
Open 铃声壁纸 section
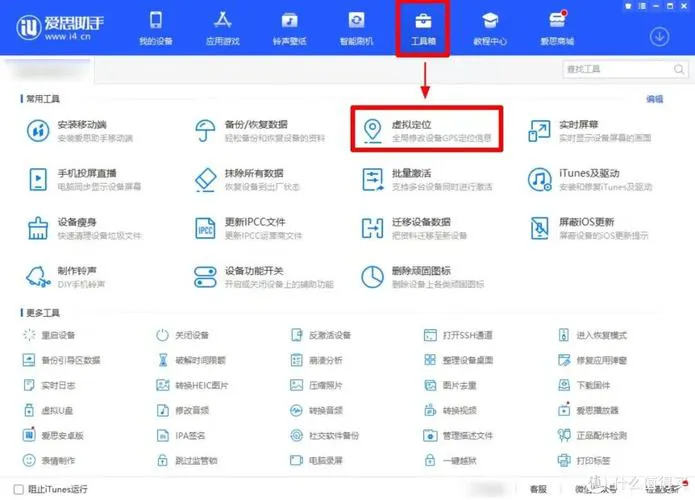[289, 28]
